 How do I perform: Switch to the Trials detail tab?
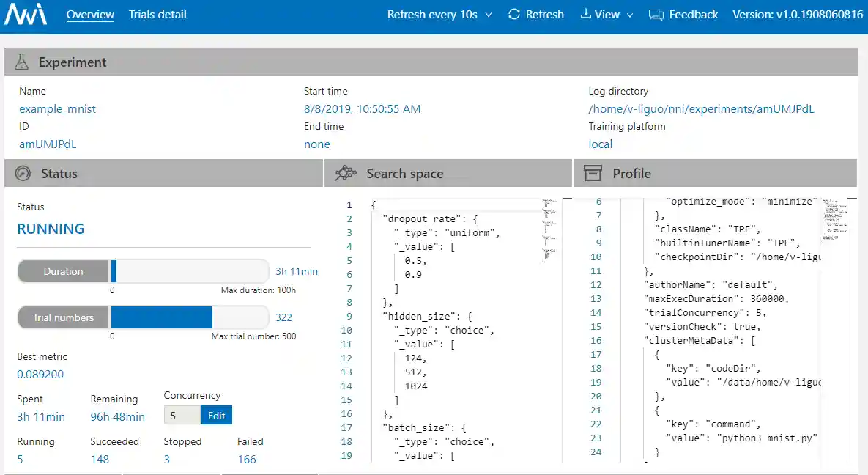coord(157,15)
